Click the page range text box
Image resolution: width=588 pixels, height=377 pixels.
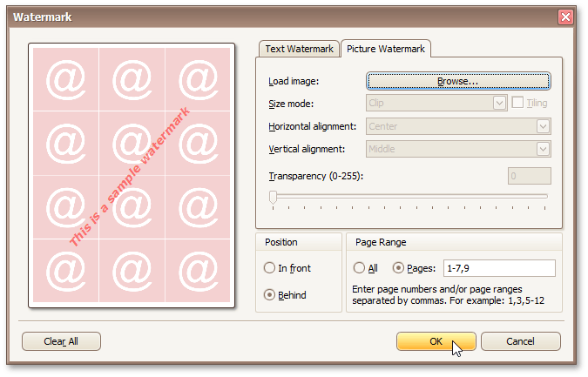(x=498, y=268)
